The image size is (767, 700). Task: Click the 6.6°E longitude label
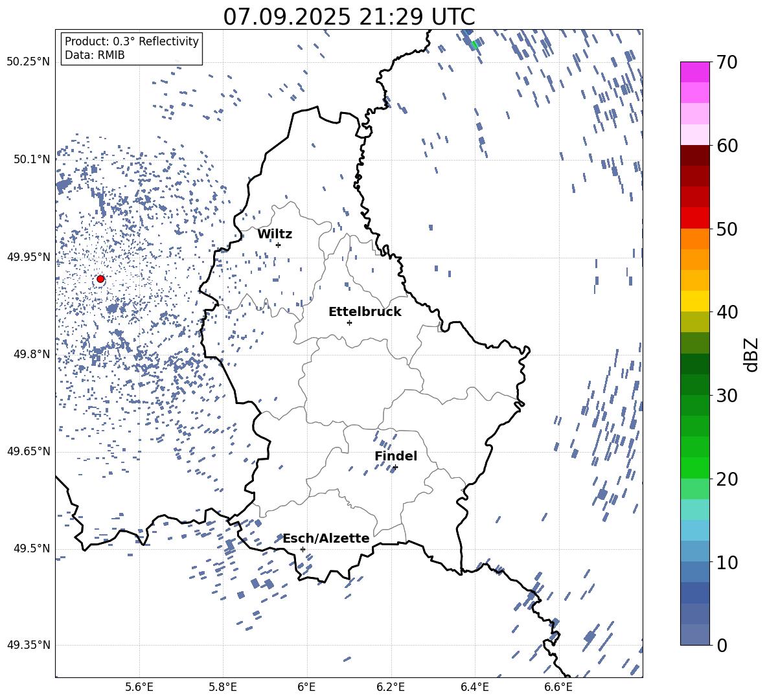(x=558, y=687)
